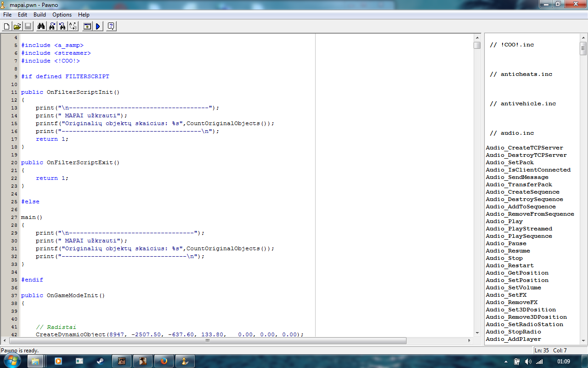Screen dimensions: 588x368
Task: Click the taskbar clock showing 01:09
Action: click(x=563, y=362)
